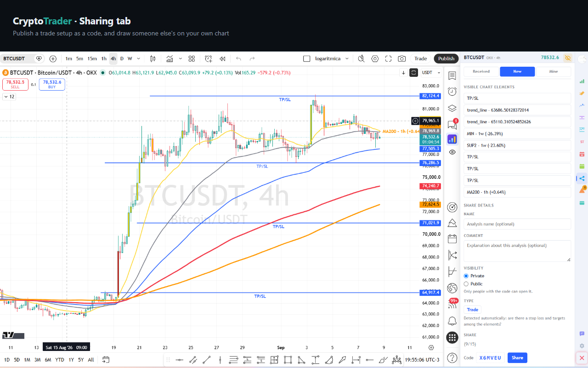Click the blue Trade type tag
The image size is (588, 368).
point(473,310)
